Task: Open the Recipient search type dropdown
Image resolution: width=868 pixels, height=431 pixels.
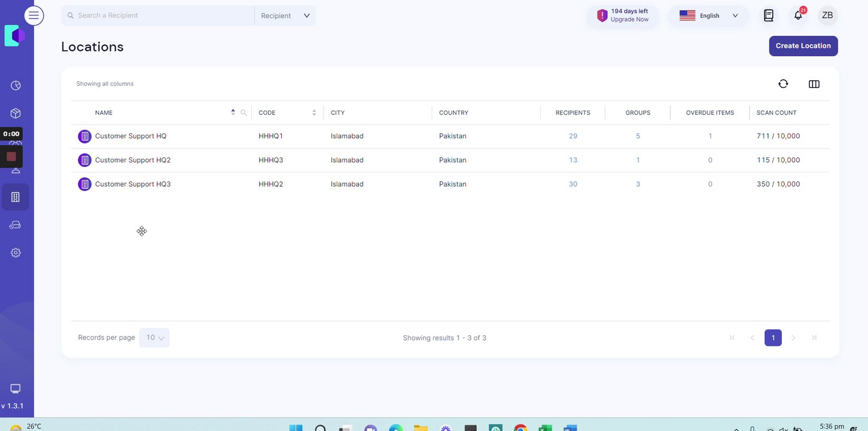Action: click(285, 16)
